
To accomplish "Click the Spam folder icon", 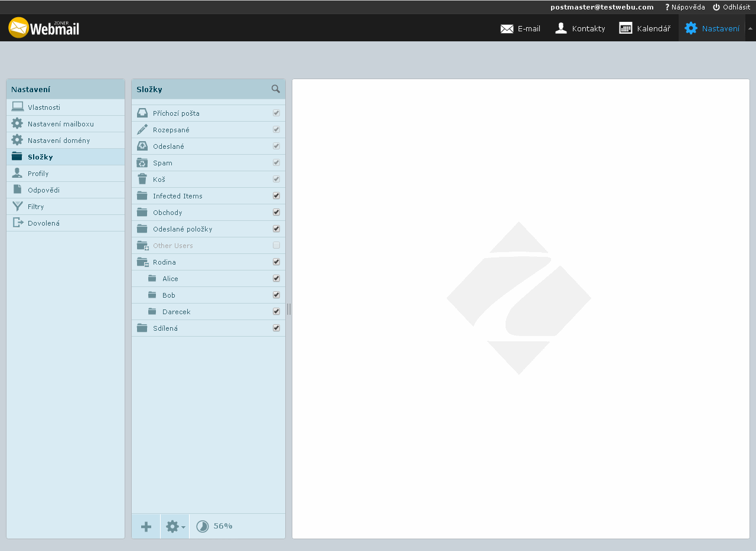I will pyautogui.click(x=142, y=163).
